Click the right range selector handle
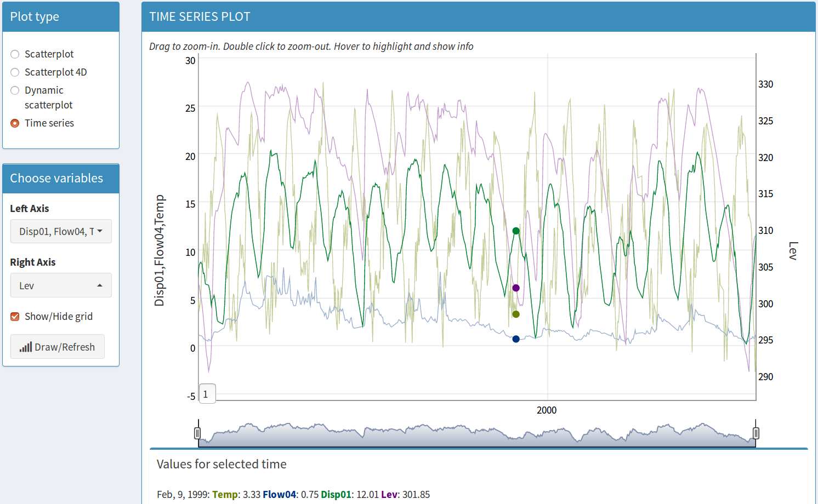 coord(756,433)
